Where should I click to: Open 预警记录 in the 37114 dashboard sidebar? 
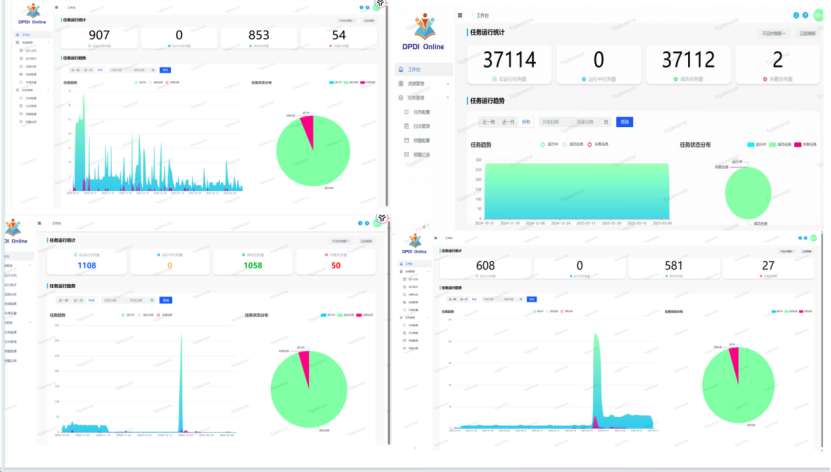pyautogui.click(x=422, y=155)
